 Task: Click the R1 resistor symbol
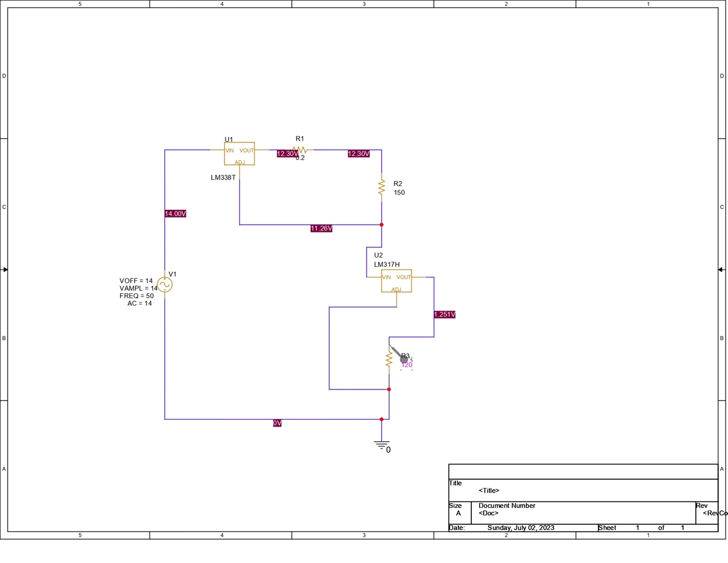click(300, 150)
